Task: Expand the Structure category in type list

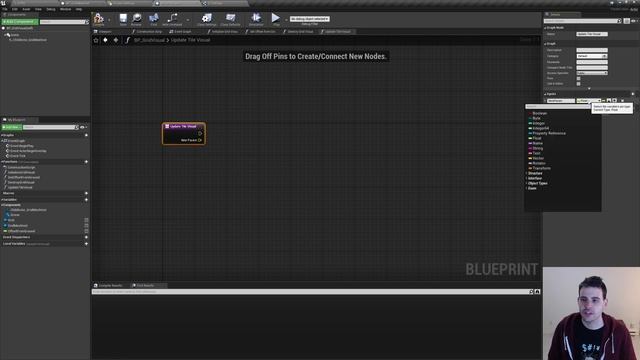Action: [534, 173]
